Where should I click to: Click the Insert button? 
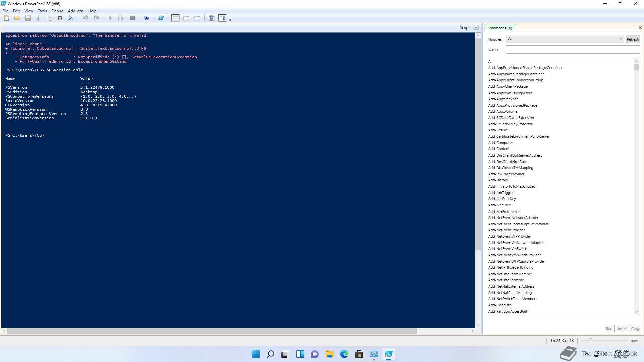pos(622,329)
